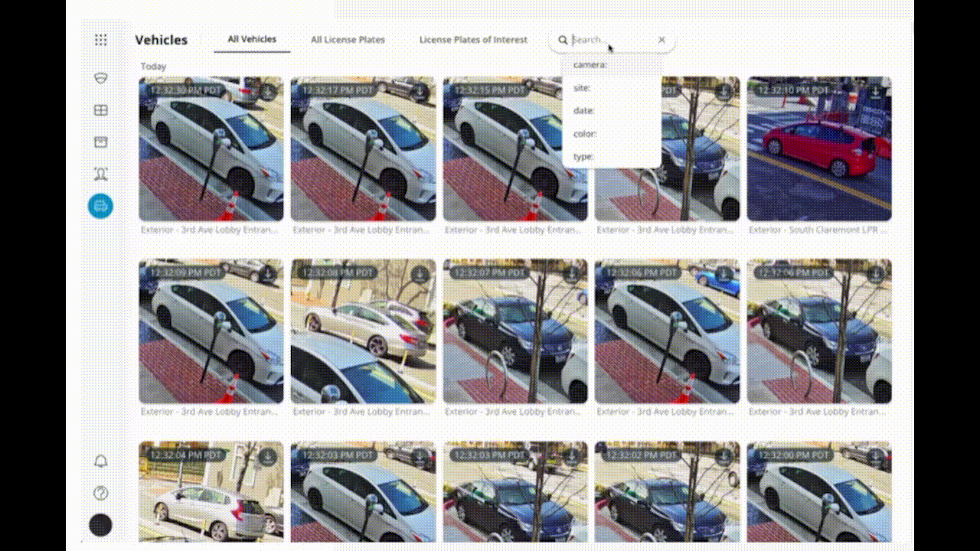Open the 12:32:17 PM vehicle thumbnail
Viewport: 980px width, 551px height.
(x=363, y=148)
